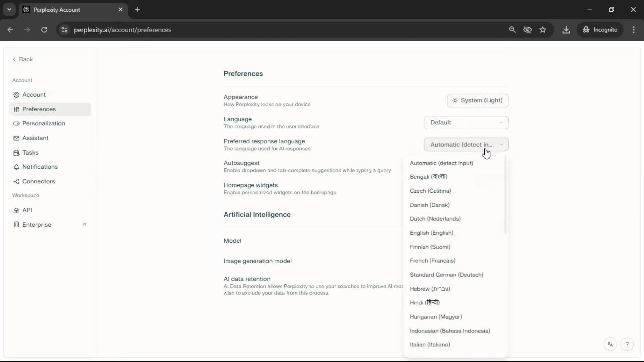Open the help question mark button
The image size is (644, 362).
pos(627,344)
